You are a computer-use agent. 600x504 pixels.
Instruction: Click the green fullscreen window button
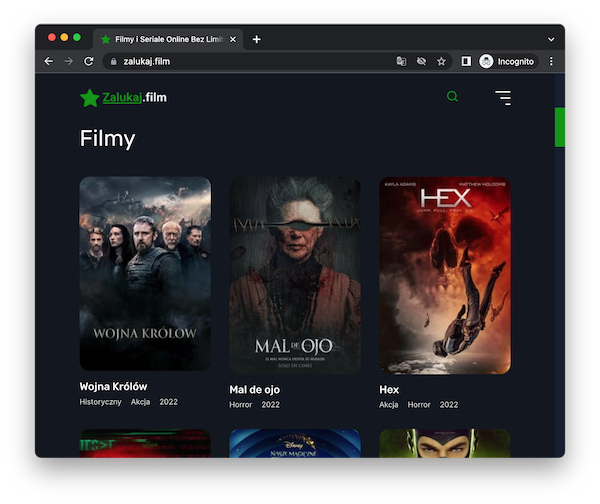pos(77,37)
